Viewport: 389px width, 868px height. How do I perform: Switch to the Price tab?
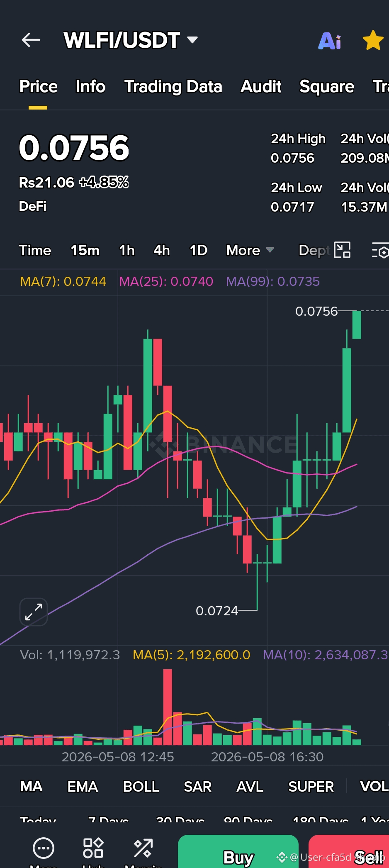pyautogui.click(x=38, y=87)
